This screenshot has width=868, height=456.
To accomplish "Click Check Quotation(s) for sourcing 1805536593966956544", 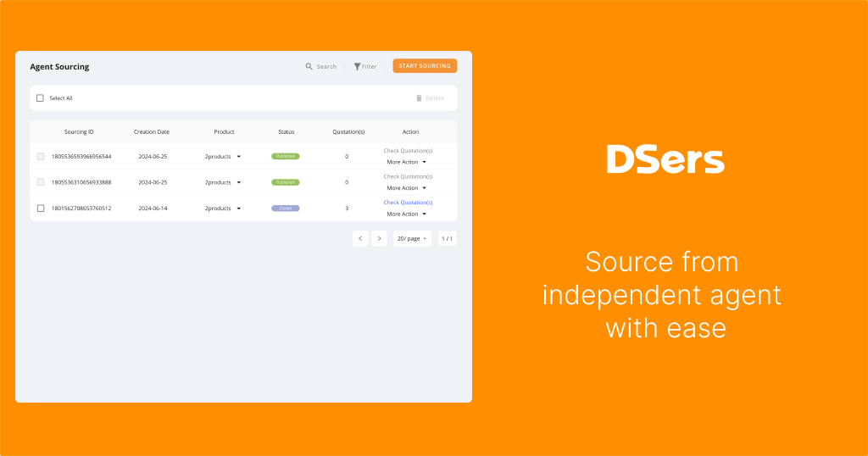I will click(408, 151).
